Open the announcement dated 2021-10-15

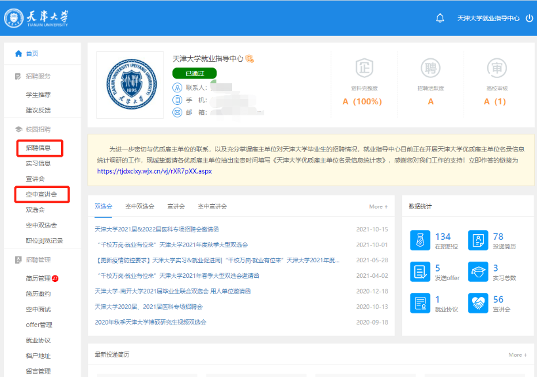[x=157, y=229]
